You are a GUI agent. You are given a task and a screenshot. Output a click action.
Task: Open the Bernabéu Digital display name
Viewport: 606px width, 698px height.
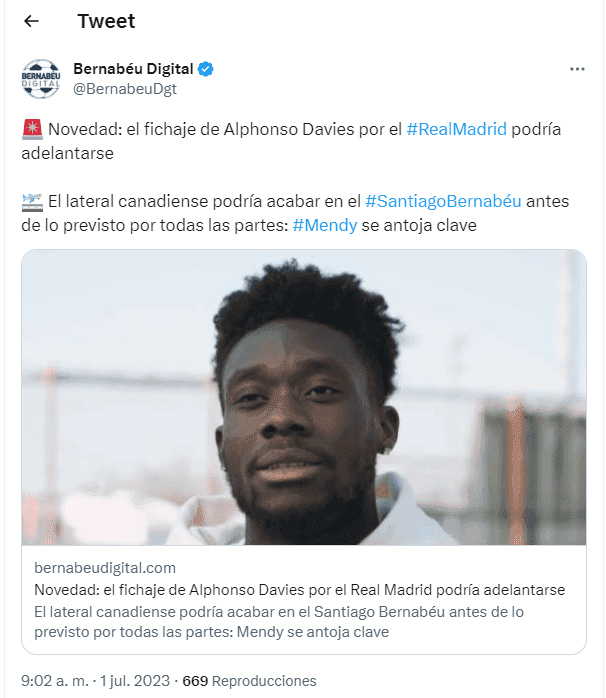click(133, 69)
